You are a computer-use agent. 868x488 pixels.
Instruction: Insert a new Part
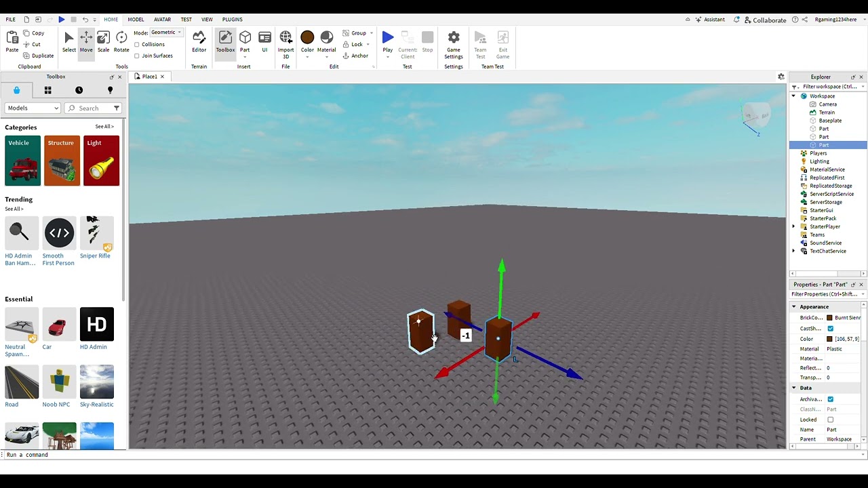245,41
